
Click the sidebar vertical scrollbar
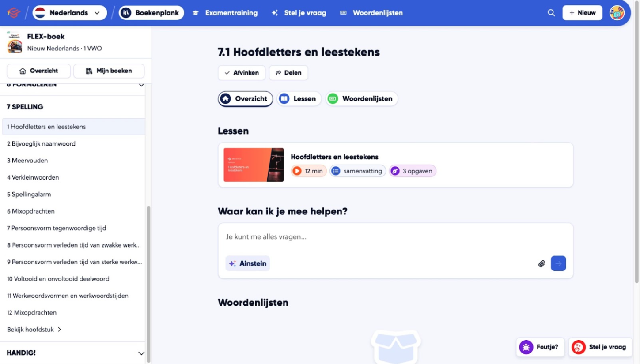148,282
